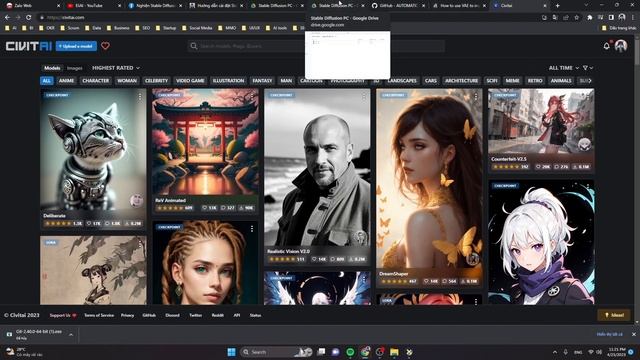Open three-dot menu on braided woman card

click(252, 229)
